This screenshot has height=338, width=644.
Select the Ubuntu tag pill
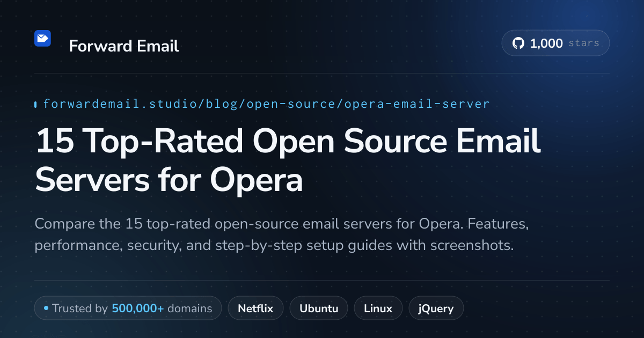pyautogui.click(x=319, y=308)
